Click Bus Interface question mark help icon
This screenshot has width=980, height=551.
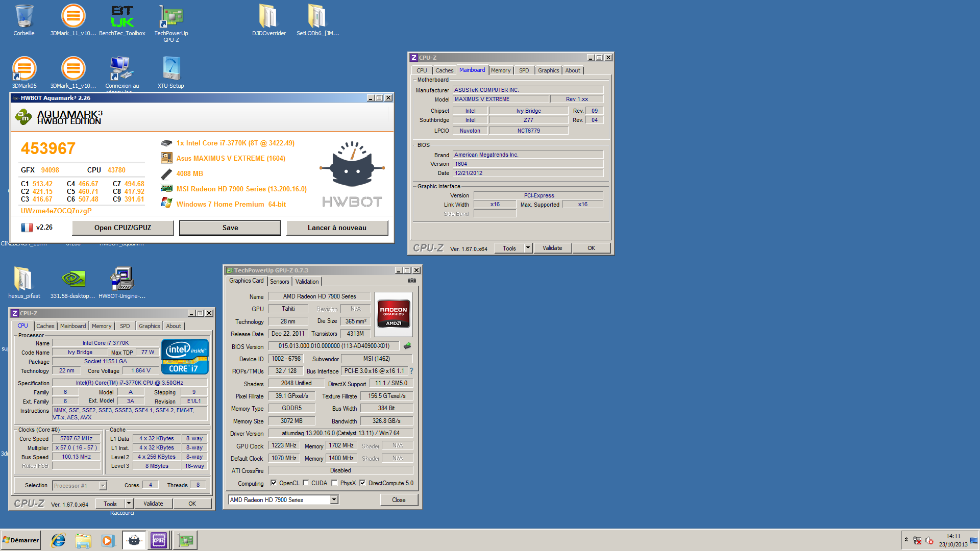click(x=411, y=371)
